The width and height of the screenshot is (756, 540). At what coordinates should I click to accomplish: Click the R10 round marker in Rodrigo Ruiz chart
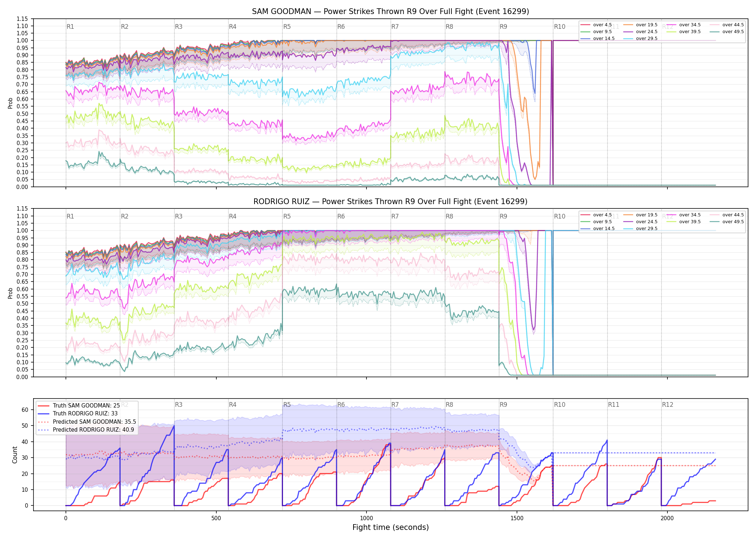coord(559,216)
